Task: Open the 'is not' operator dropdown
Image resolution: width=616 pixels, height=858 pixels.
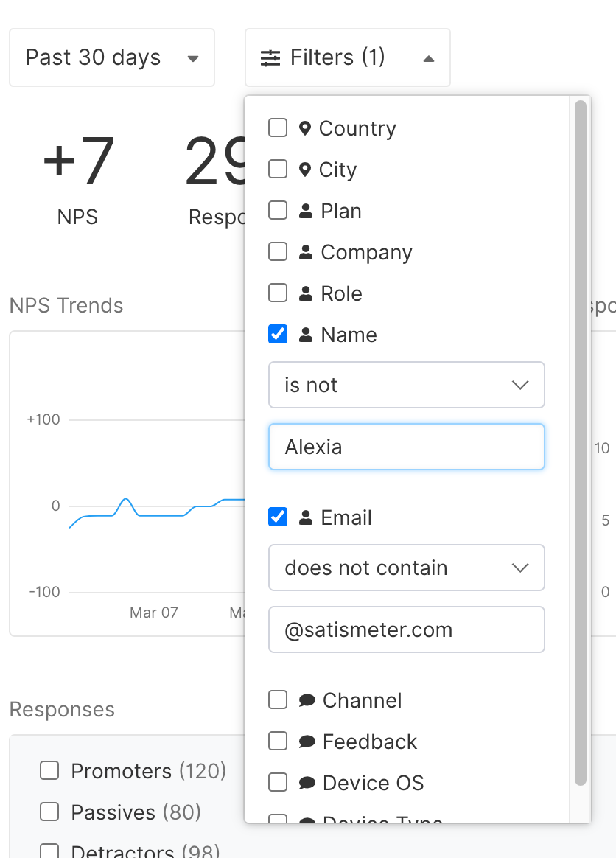Action: coord(407,385)
